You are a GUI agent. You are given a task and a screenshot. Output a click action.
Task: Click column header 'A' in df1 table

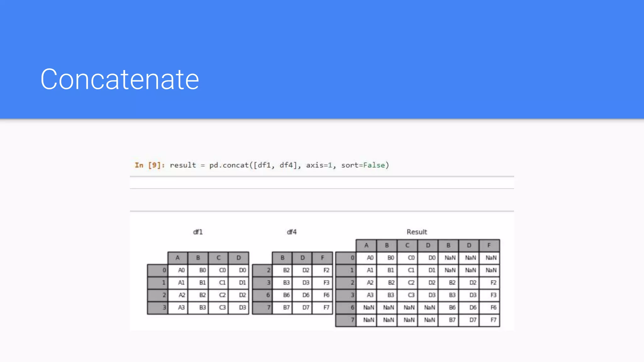[x=178, y=258]
